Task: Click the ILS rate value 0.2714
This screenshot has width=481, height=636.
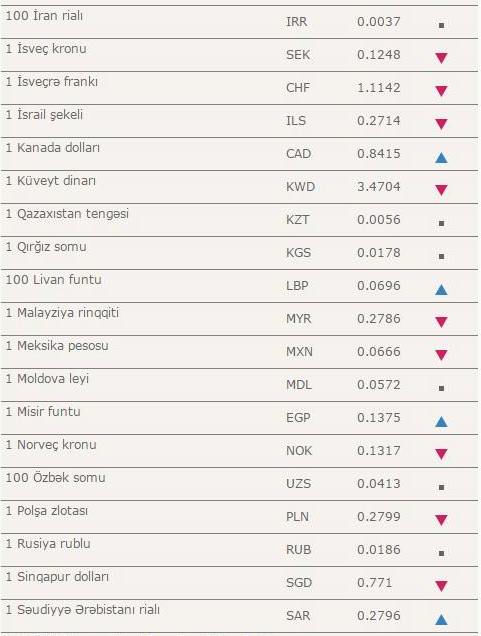Action: point(379,121)
